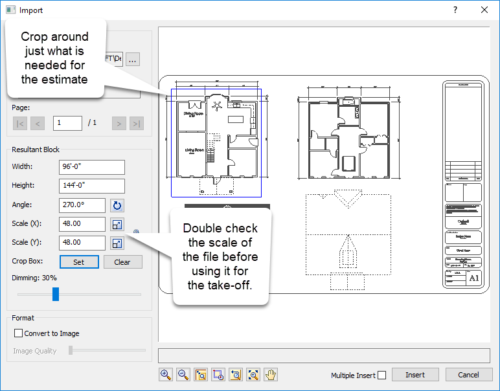
Task: Click the Crop Box Set button
Action: [x=79, y=262]
